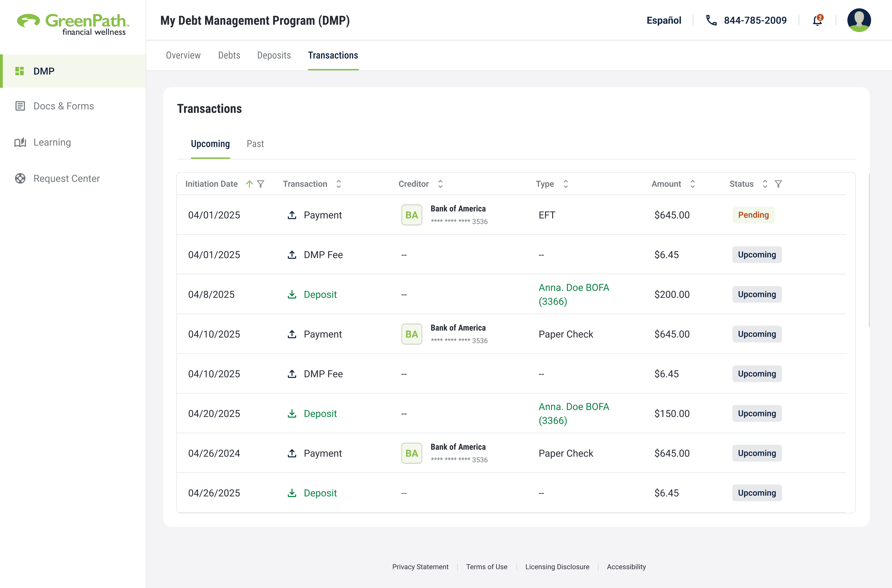The image size is (892, 588).
Task: Click the Learning book icon in sidebar
Action: (20, 143)
